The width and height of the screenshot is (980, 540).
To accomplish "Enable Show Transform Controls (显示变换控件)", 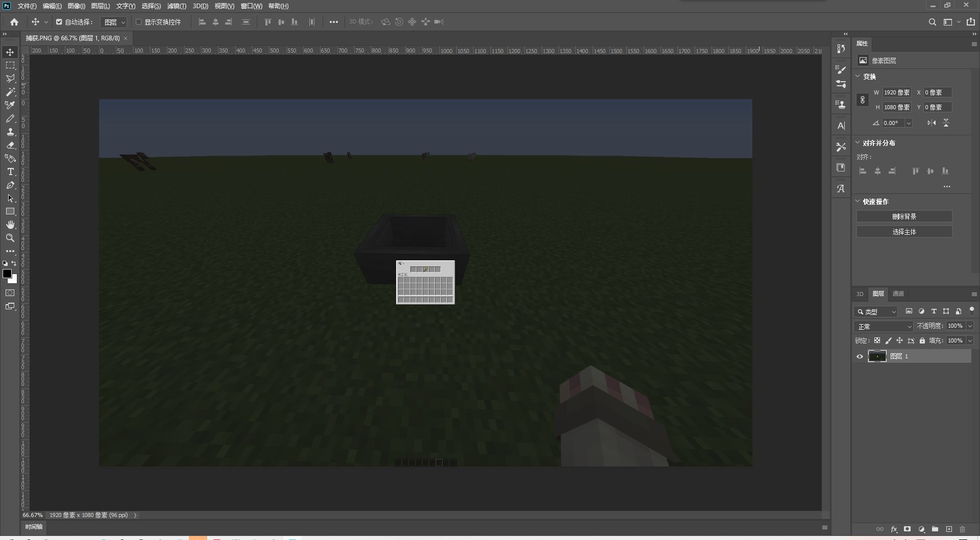I will tap(138, 22).
